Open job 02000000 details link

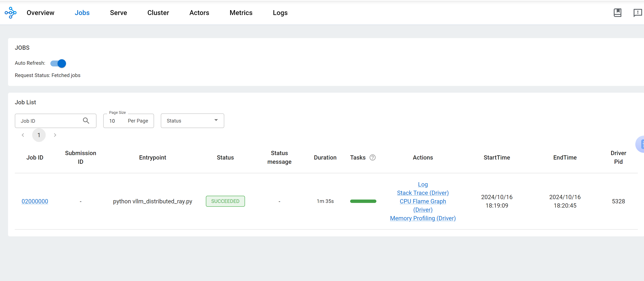pos(35,201)
